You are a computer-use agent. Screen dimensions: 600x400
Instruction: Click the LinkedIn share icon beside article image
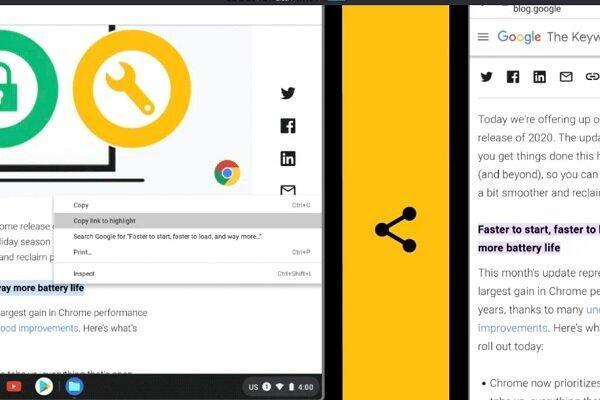(288, 158)
